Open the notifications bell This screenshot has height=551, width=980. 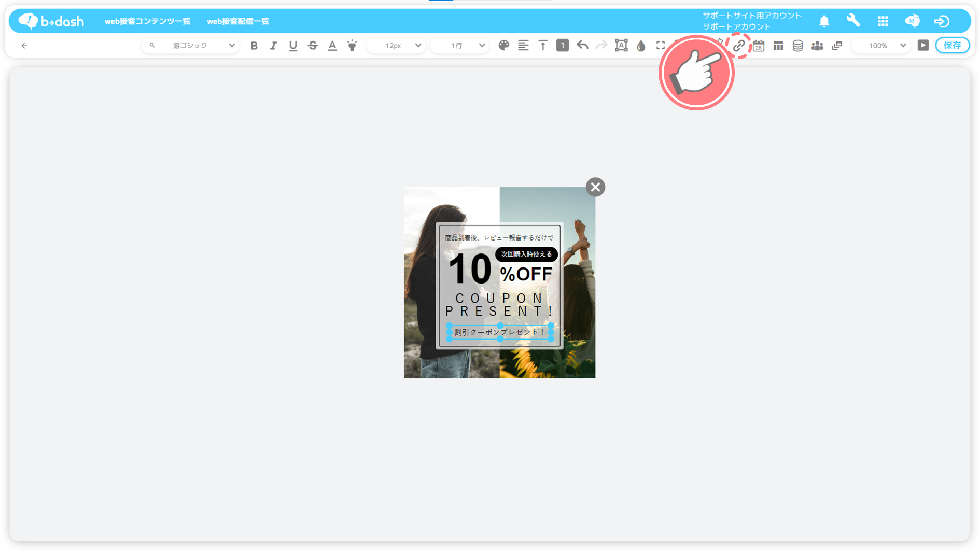(x=824, y=21)
